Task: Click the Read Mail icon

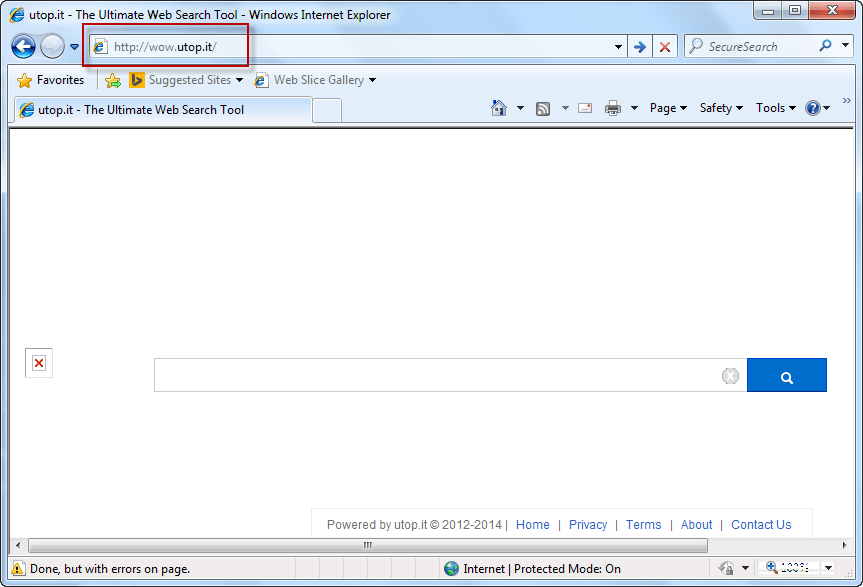Action: (585, 108)
